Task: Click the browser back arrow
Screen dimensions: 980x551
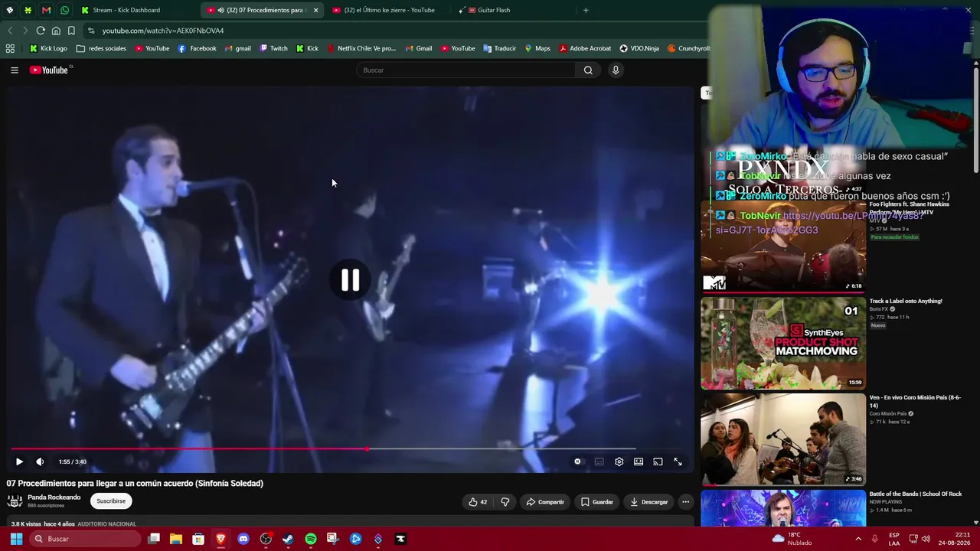Action: (10, 31)
